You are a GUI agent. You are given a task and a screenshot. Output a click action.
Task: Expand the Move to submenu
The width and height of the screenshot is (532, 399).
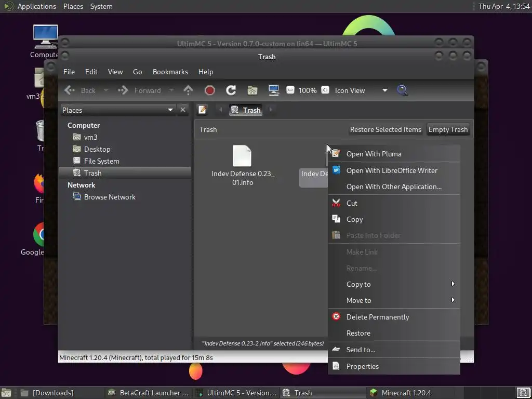394,300
